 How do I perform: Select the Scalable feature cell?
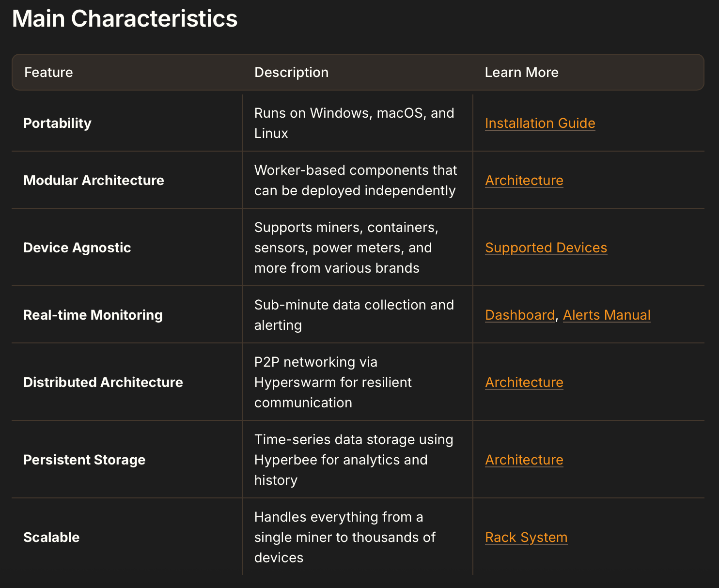(x=51, y=537)
